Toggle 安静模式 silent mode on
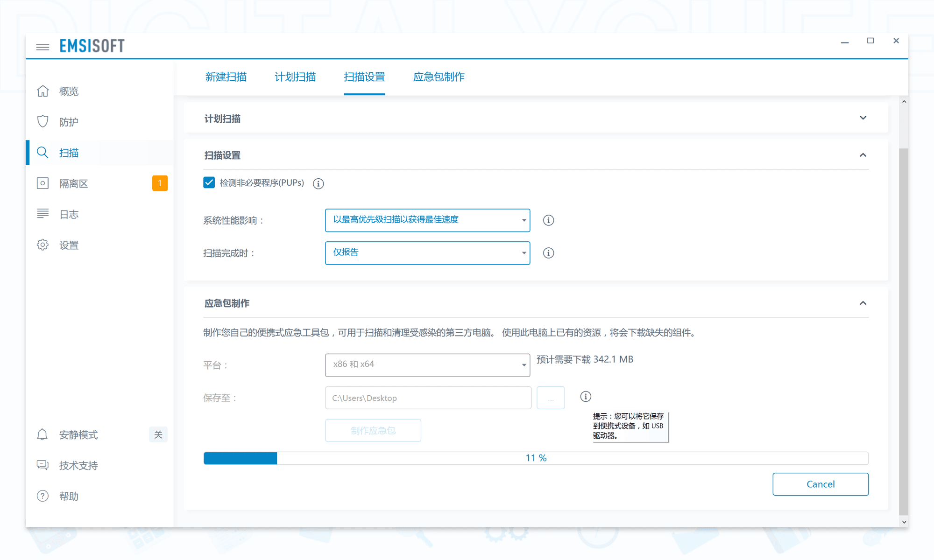Screen dimensions: 934x560 [158, 434]
